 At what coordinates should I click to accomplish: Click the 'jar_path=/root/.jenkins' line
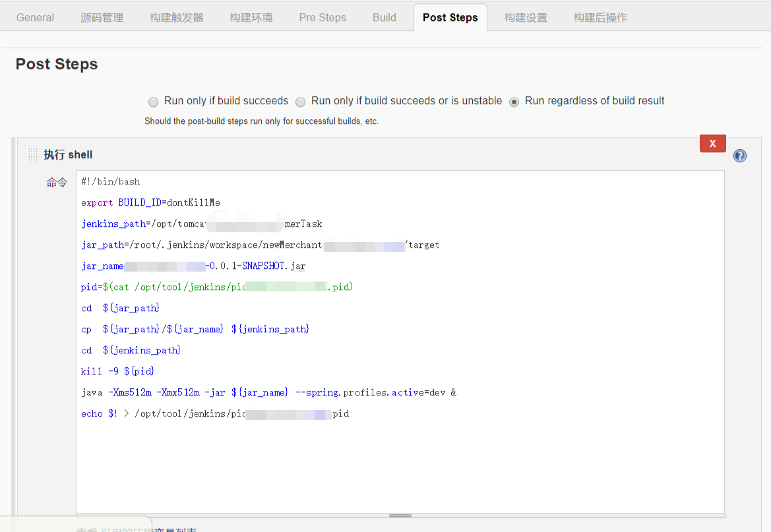pyautogui.click(x=260, y=245)
